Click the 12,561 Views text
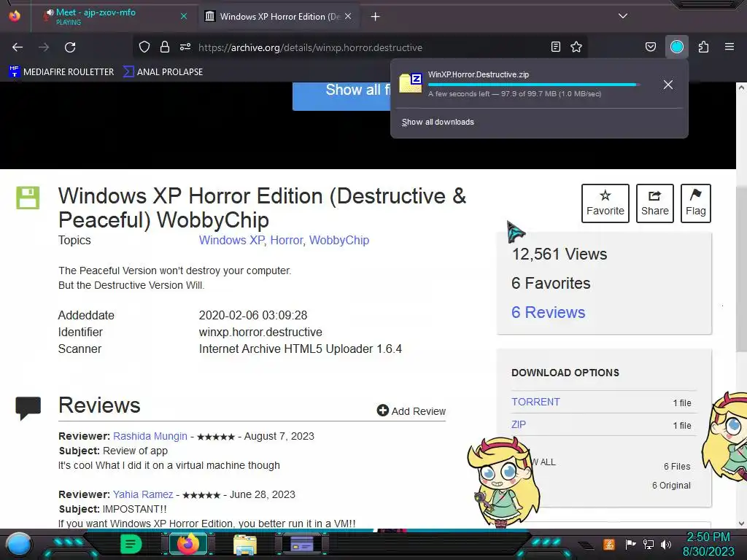 (x=560, y=254)
